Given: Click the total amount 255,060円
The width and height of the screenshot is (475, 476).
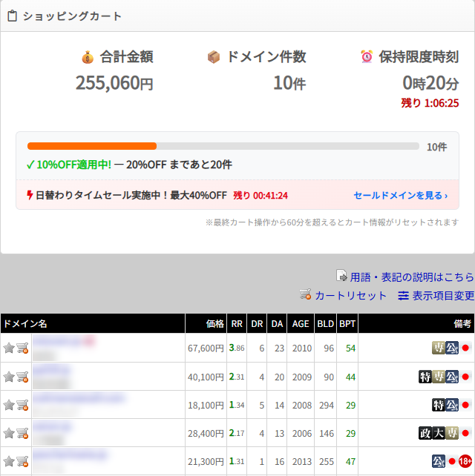Looking at the screenshot, I should (x=114, y=83).
